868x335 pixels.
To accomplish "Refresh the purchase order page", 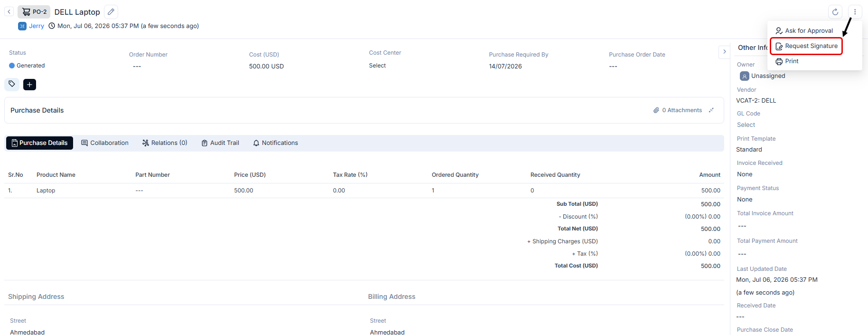I will [x=835, y=12].
